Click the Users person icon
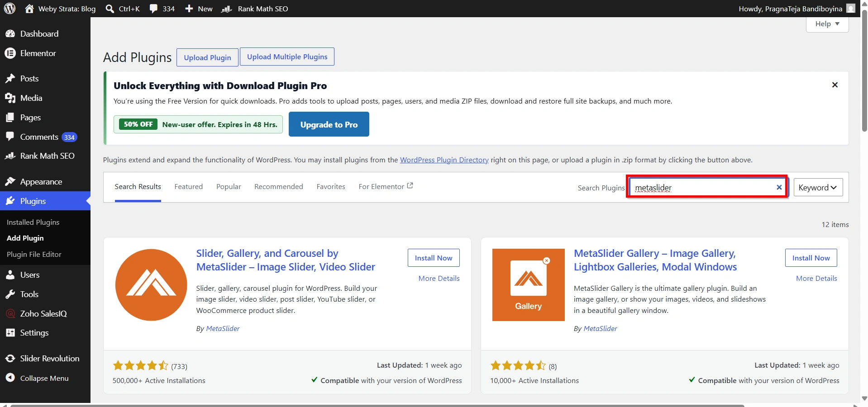The width and height of the screenshot is (868, 407). (x=10, y=275)
